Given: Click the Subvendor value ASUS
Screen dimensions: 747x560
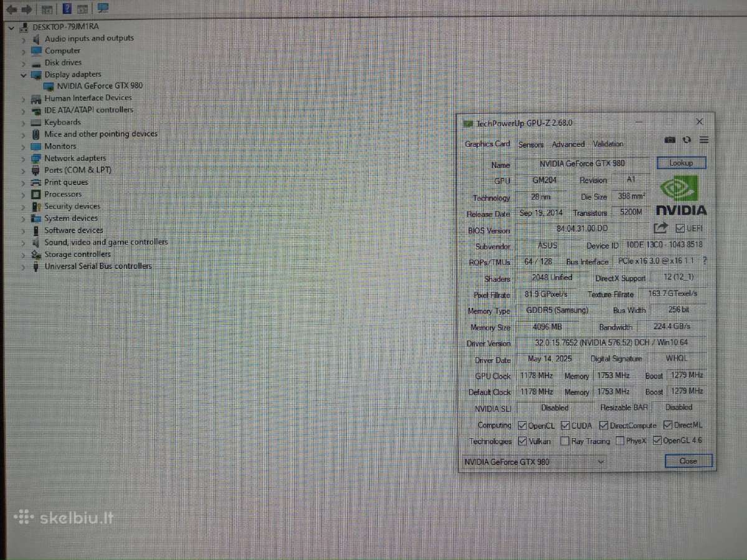Looking at the screenshot, I should (x=548, y=246).
